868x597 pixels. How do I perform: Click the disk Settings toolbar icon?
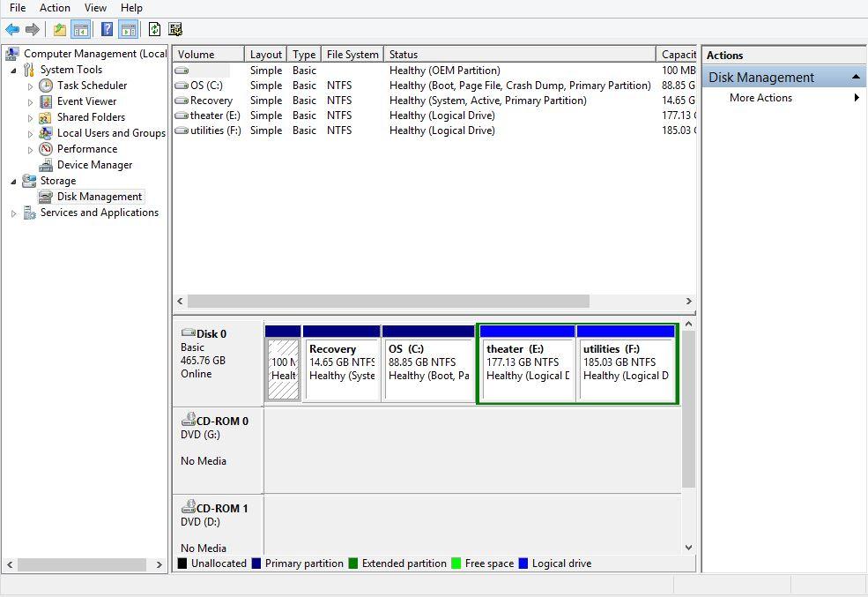click(175, 29)
